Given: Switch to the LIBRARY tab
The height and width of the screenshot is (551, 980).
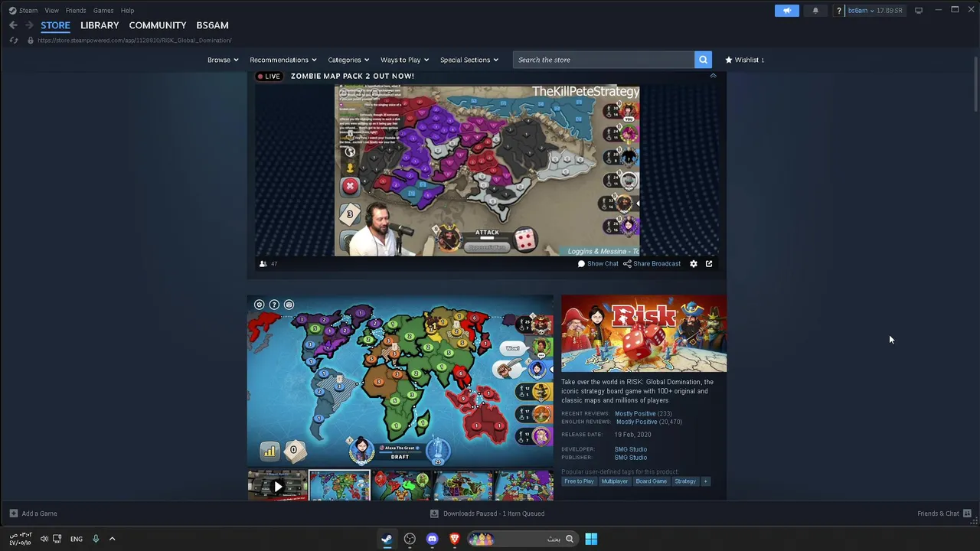Looking at the screenshot, I should point(100,25).
